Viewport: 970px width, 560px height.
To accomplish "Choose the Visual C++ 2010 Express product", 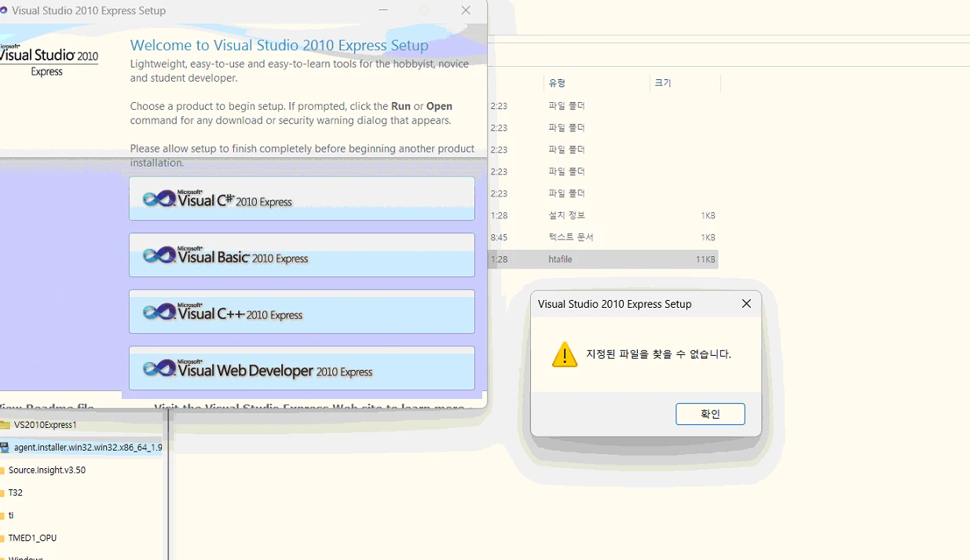I will (x=302, y=312).
